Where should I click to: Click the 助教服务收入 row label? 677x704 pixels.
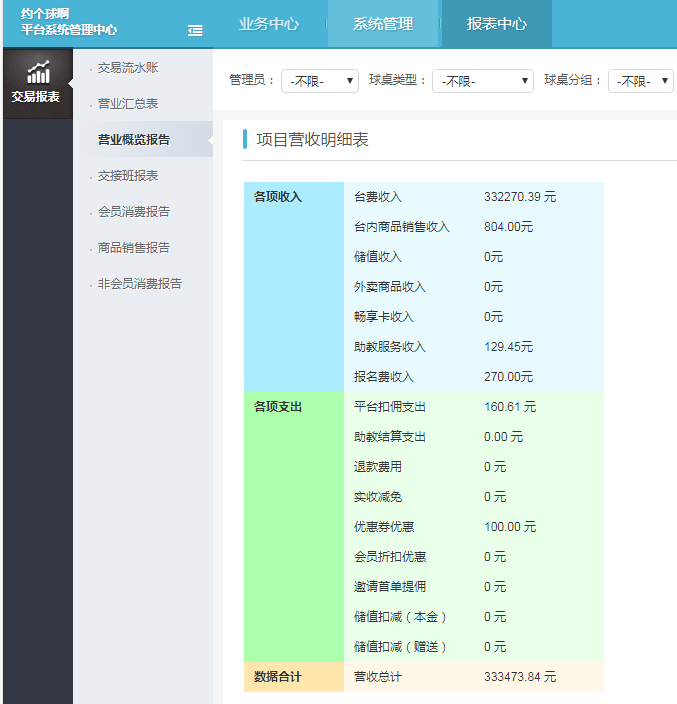coord(390,347)
